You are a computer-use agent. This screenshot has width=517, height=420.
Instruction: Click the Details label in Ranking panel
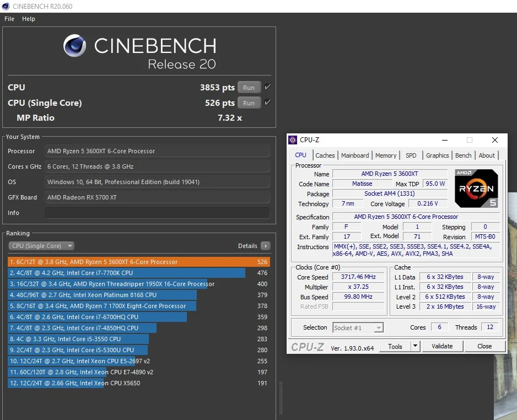tap(247, 246)
